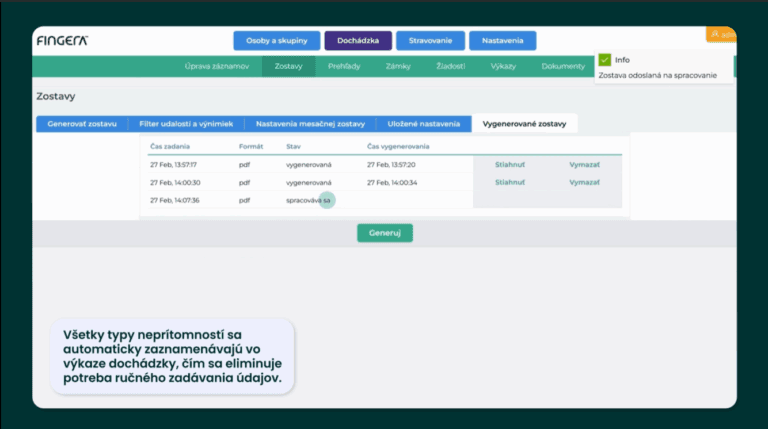Select Úprava záznamov menu item
The image size is (768, 429).
(x=217, y=66)
